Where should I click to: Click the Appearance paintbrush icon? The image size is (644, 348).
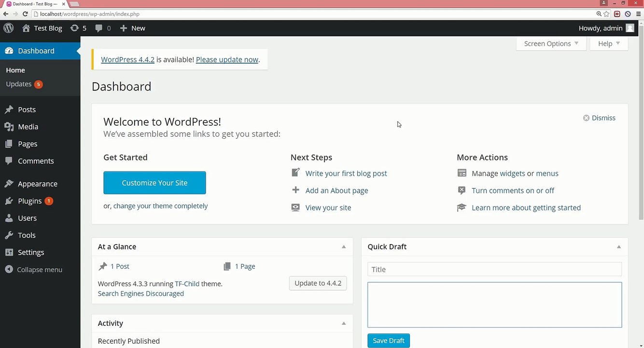point(9,184)
